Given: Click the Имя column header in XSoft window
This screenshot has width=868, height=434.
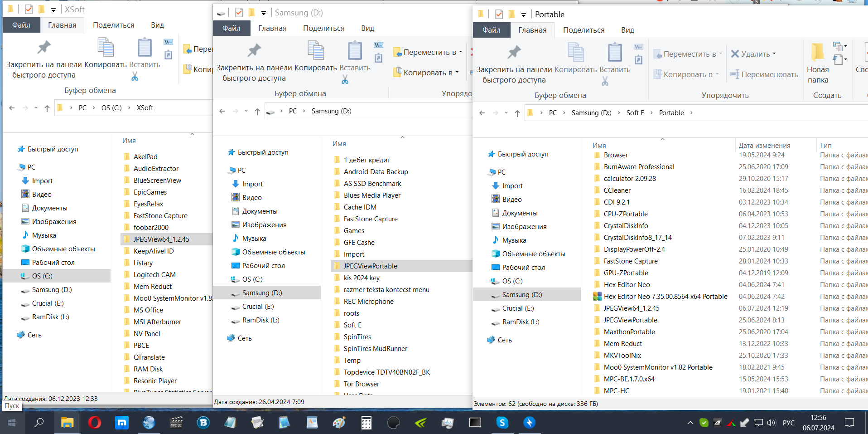Looking at the screenshot, I should pos(129,141).
